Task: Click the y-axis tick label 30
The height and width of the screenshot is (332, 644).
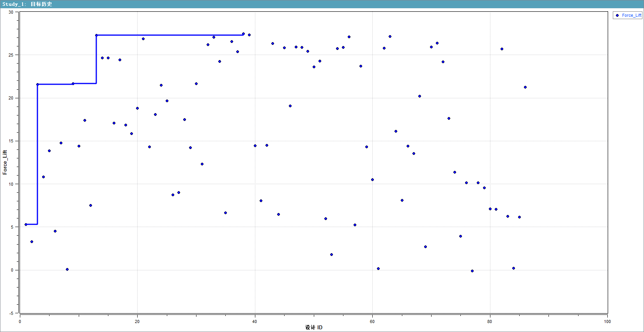Action: point(11,12)
